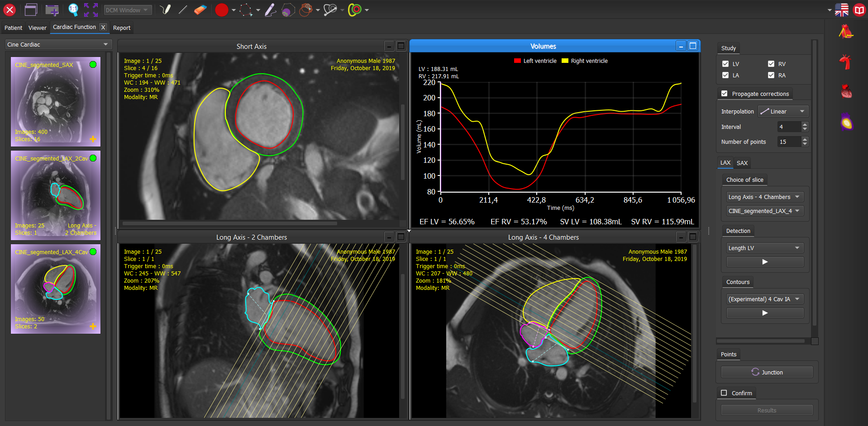Select the CINE_segmented_LAX_2Cav thumbnail

pyautogui.click(x=56, y=195)
